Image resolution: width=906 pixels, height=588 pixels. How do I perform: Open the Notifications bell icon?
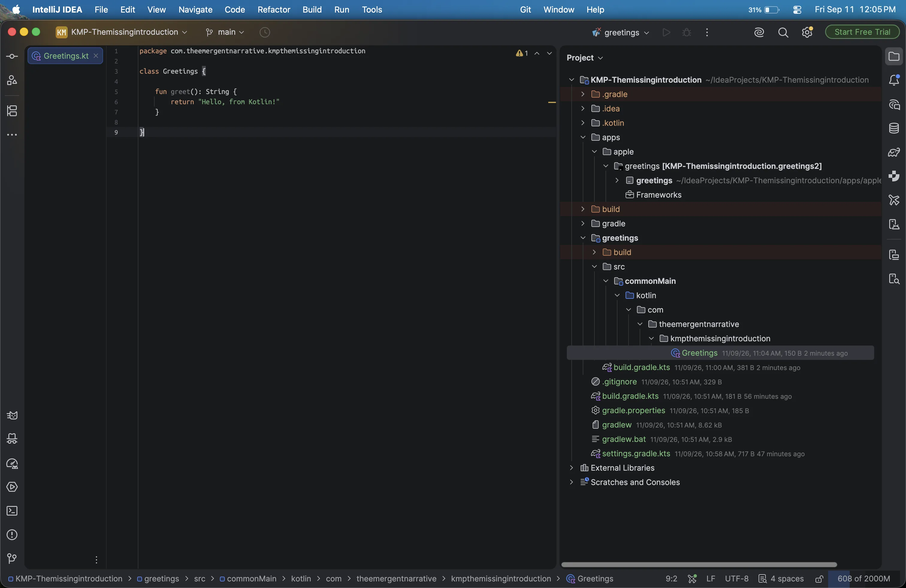[x=894, y=80]
